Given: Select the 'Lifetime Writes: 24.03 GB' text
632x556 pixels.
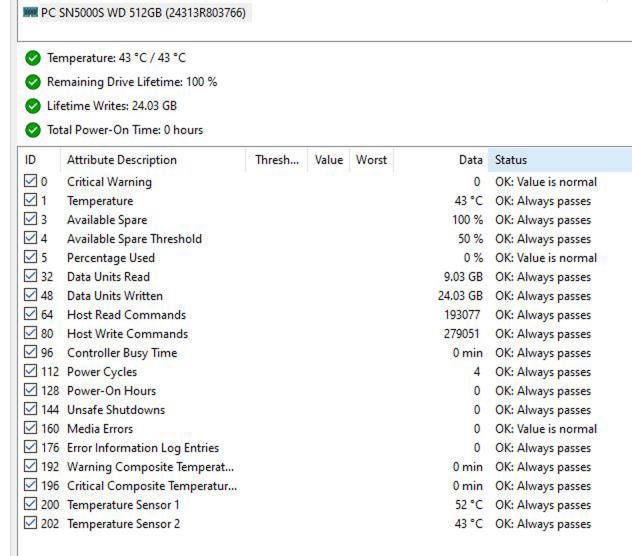Looking at the screenshot, I should (x=112, y=106).
